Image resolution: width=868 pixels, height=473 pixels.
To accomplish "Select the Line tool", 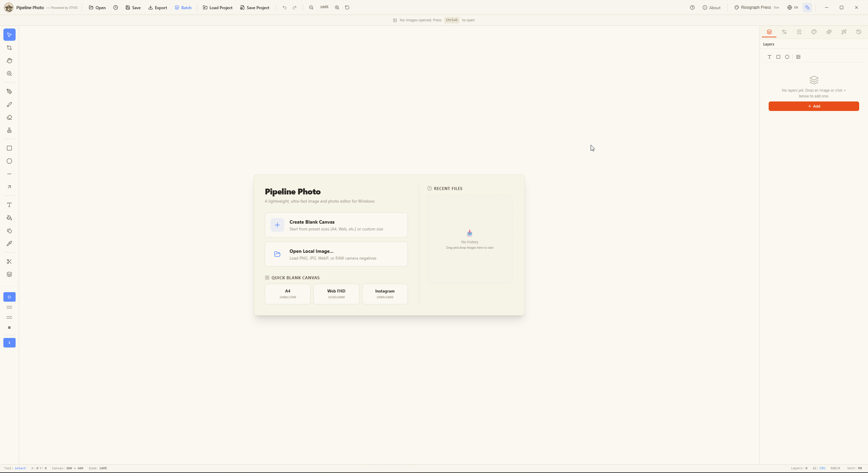I will (x=9, y=174).
